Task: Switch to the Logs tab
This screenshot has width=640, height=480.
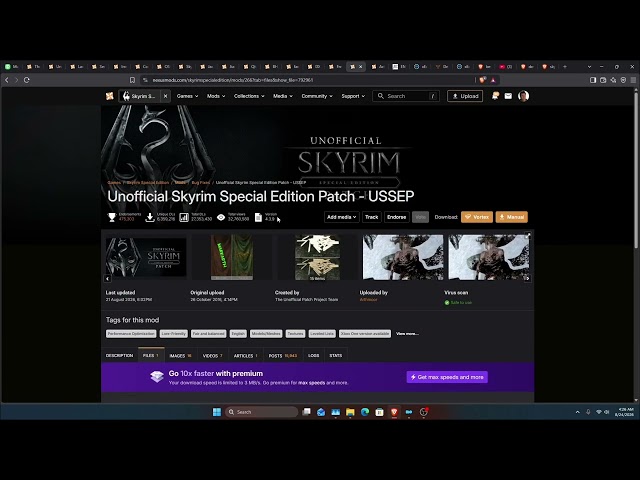Action: [x=313, y=356]
